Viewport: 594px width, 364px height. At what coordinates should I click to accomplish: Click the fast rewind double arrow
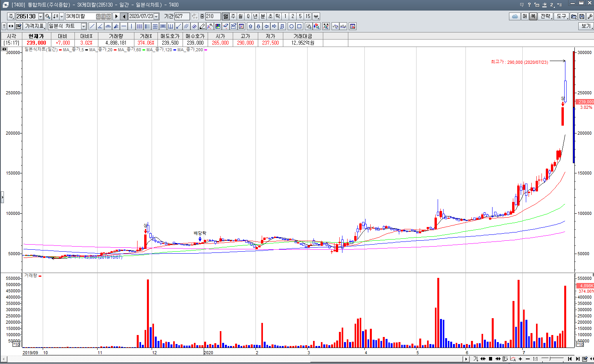coord(483,359)
